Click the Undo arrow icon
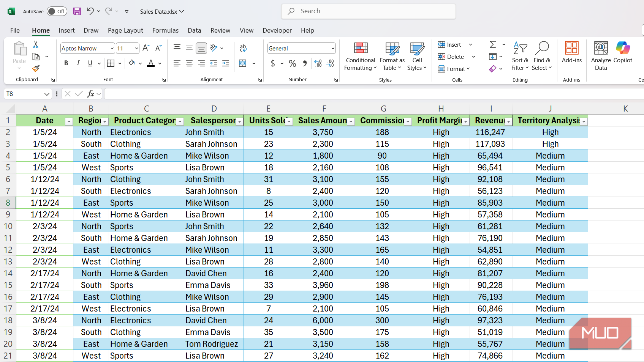This screenshot has height=362, width=644. (x=90, y=11)
